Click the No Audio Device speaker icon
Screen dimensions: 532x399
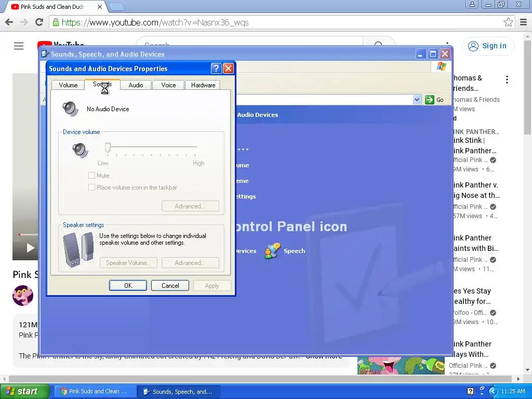[70, 109]
